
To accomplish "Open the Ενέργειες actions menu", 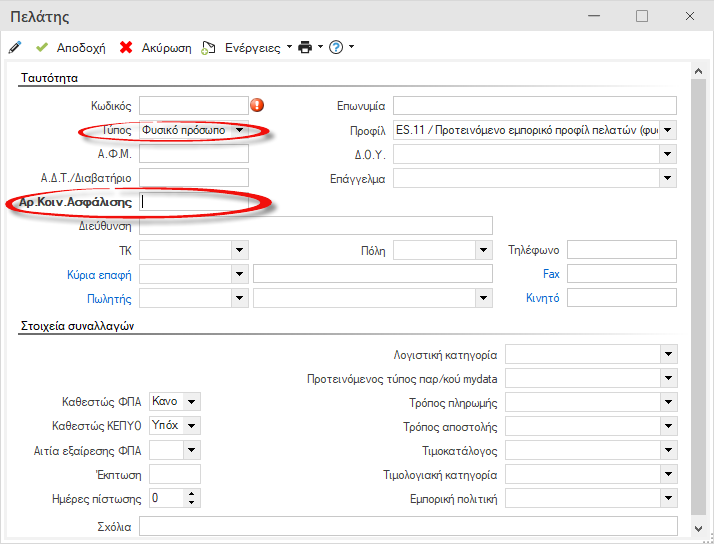I will tap(258, 47).
